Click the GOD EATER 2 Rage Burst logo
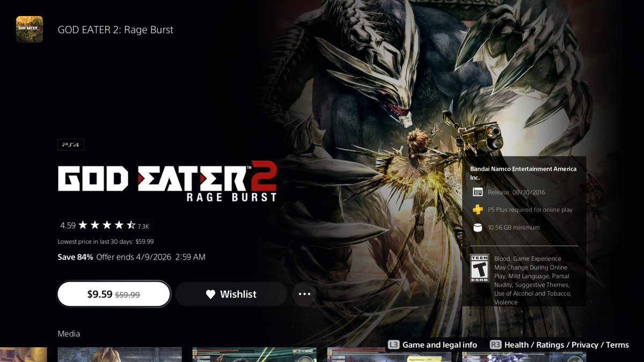The image size is (644, 362). [x=167, y=182]
